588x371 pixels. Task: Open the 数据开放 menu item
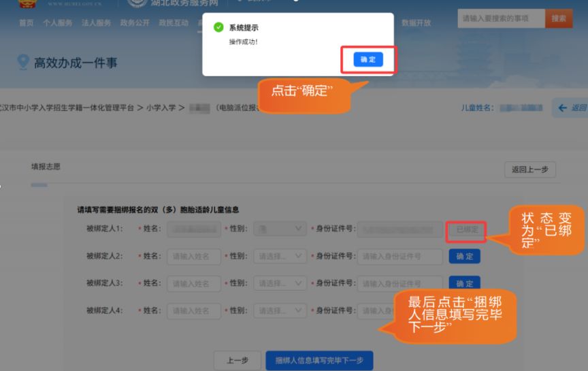point(416,23)
